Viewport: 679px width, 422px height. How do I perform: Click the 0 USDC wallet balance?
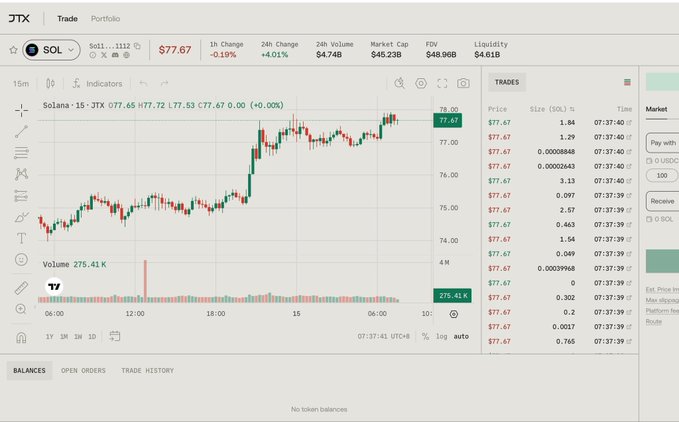click(x=663, y=161)
